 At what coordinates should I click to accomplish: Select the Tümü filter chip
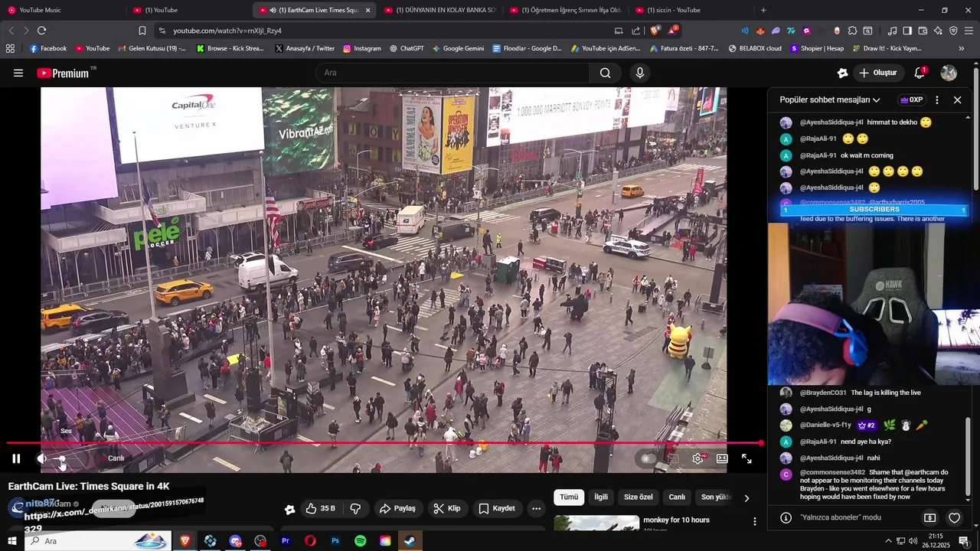pyautogui.click(x=569, y=497)
